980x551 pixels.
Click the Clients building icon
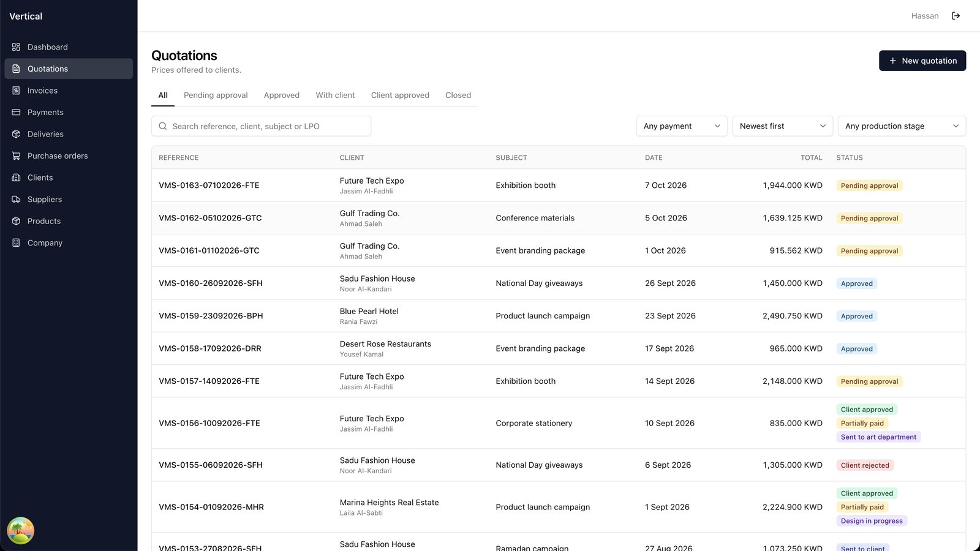pyautogui.click(x=16, y=178)
